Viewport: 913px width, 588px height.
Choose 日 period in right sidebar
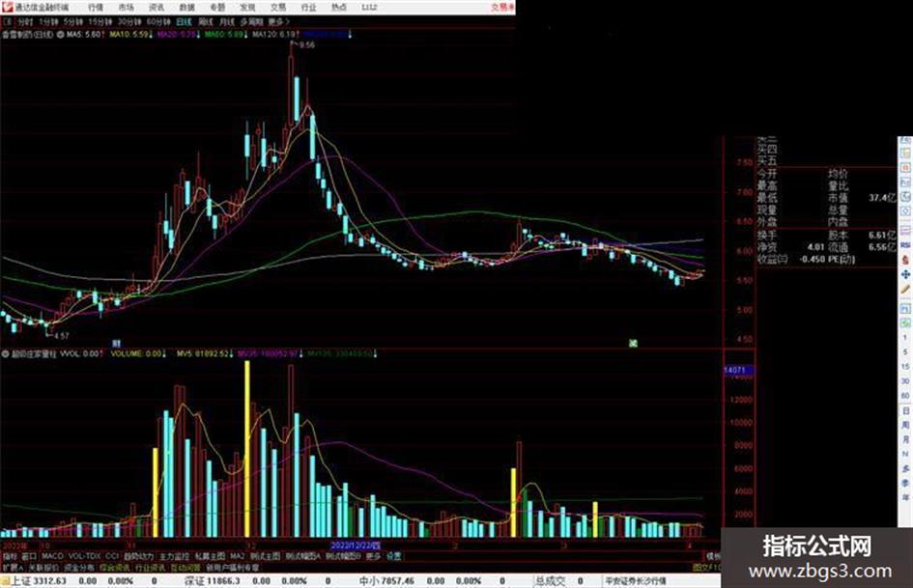(x=905, y=411)
